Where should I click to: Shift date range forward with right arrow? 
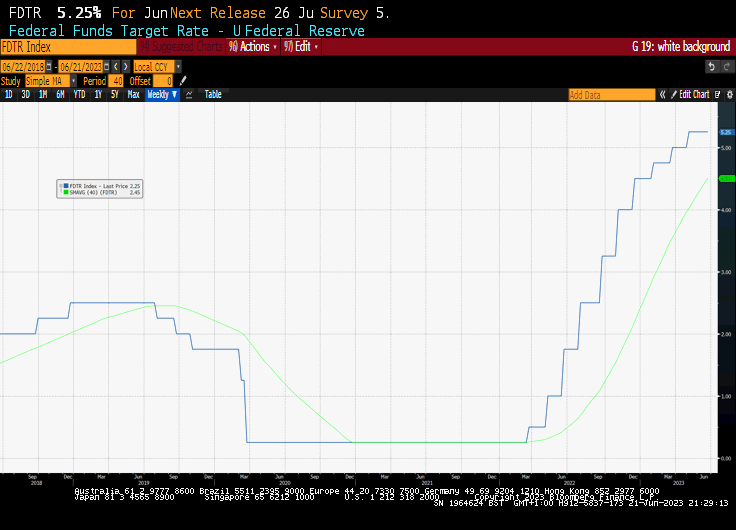(125, 67)
